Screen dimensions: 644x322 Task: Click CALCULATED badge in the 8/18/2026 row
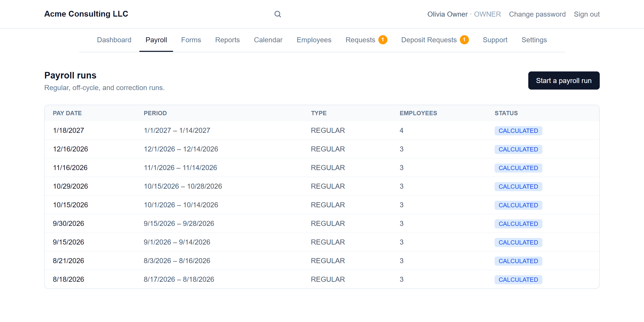518,279
